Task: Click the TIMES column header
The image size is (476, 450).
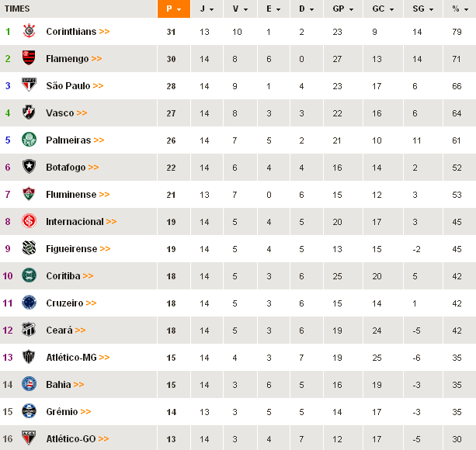Action: tap(17, 9)
